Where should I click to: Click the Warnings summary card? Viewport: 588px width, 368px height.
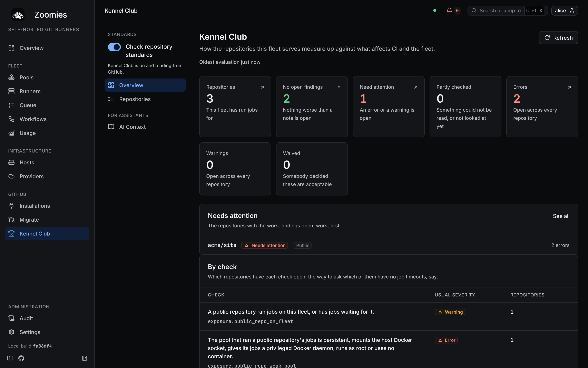pos(235,169)
